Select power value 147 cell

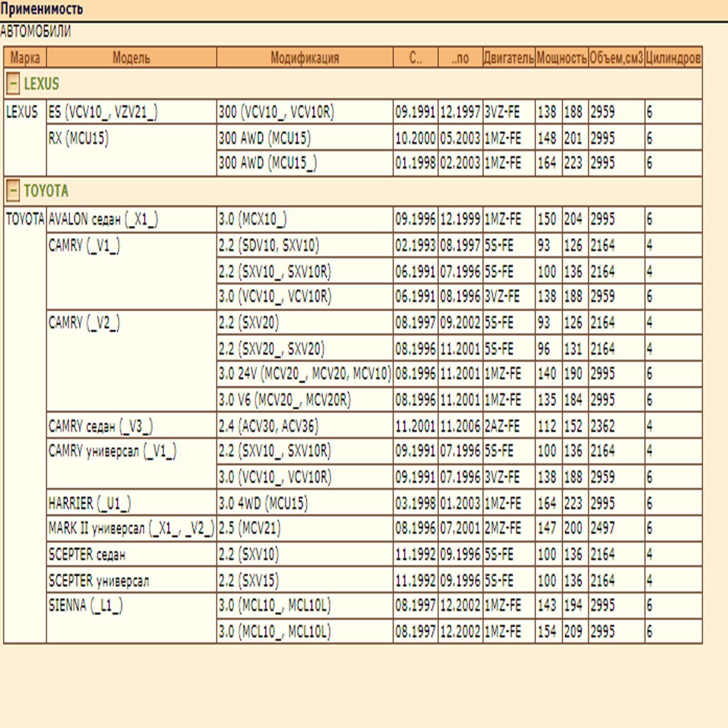pyautogui.click(x=548, y=529)
